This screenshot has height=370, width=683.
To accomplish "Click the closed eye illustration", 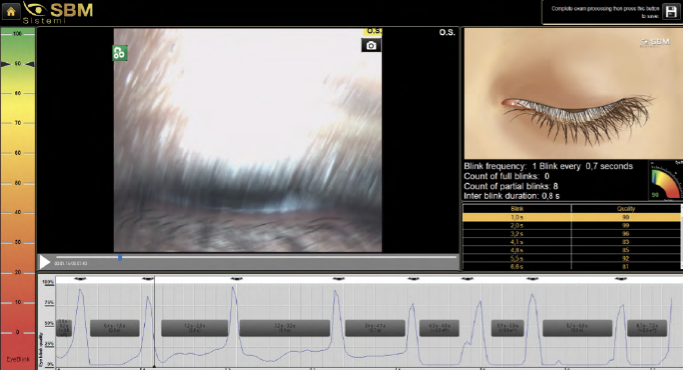I will click(573, 94).
